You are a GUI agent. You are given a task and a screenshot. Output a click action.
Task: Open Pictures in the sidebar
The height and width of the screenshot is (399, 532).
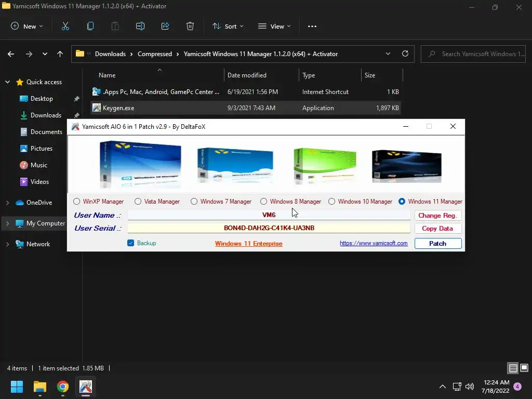tap(42, 149)
